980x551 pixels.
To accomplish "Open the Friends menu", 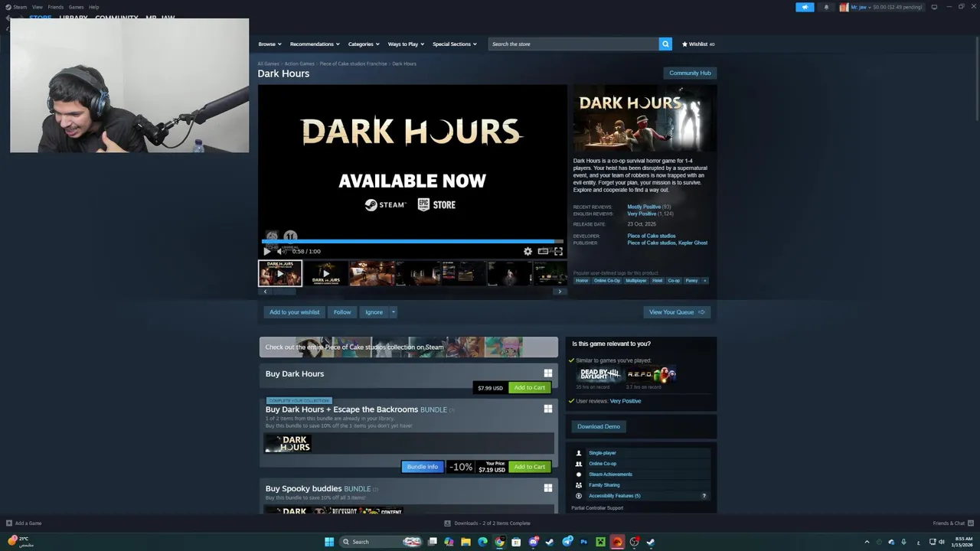I will click(56, 7).
